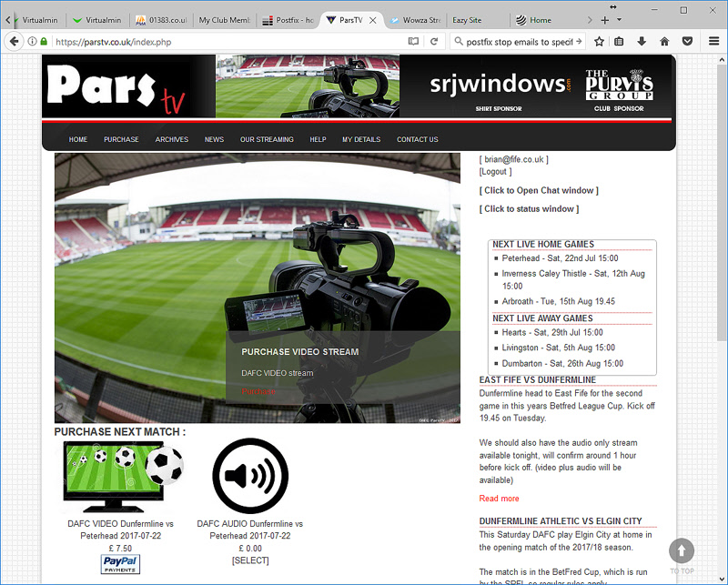Viewport: 728px width, 585px height.
Task: Go to browser home page icon
Action: click(x=664, y=41)
